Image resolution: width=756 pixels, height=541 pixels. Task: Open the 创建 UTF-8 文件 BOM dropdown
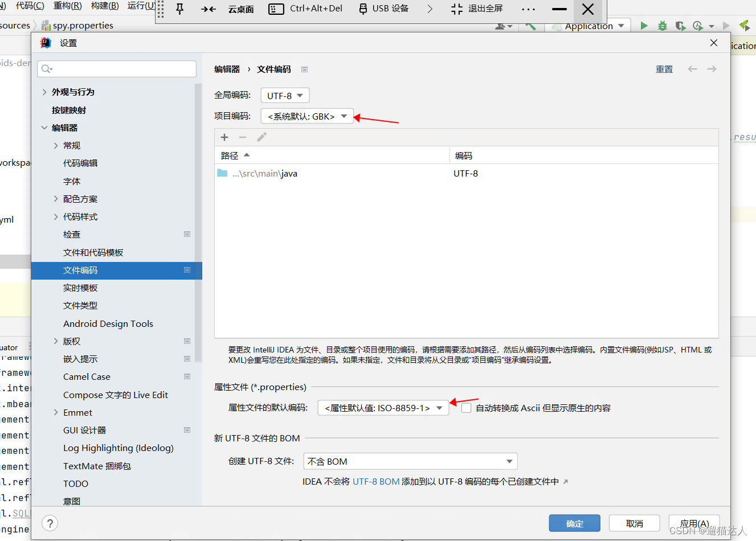tap(410, 461)
